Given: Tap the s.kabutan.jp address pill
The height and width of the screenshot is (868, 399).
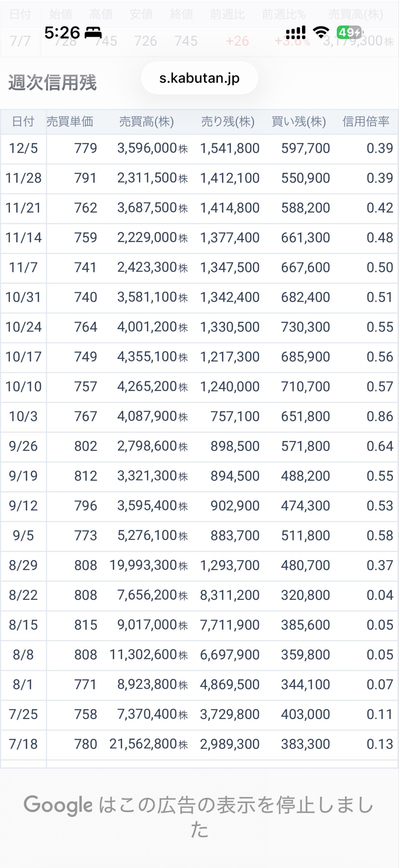Looking at the screenshot, I should [199, 78].
